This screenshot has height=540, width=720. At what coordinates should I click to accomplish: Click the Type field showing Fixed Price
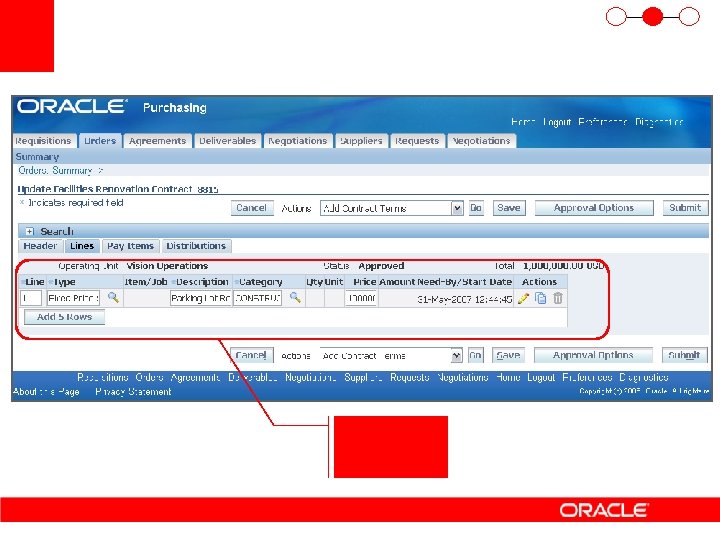pos(73,298)
